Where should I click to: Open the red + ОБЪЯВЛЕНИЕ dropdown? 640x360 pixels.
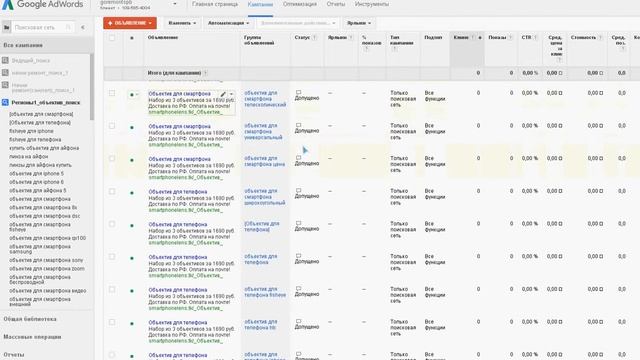pos(130,23)
